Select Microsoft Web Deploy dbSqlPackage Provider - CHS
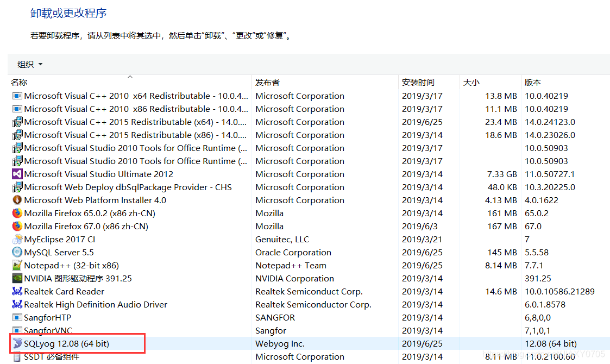 click(128, 187)
